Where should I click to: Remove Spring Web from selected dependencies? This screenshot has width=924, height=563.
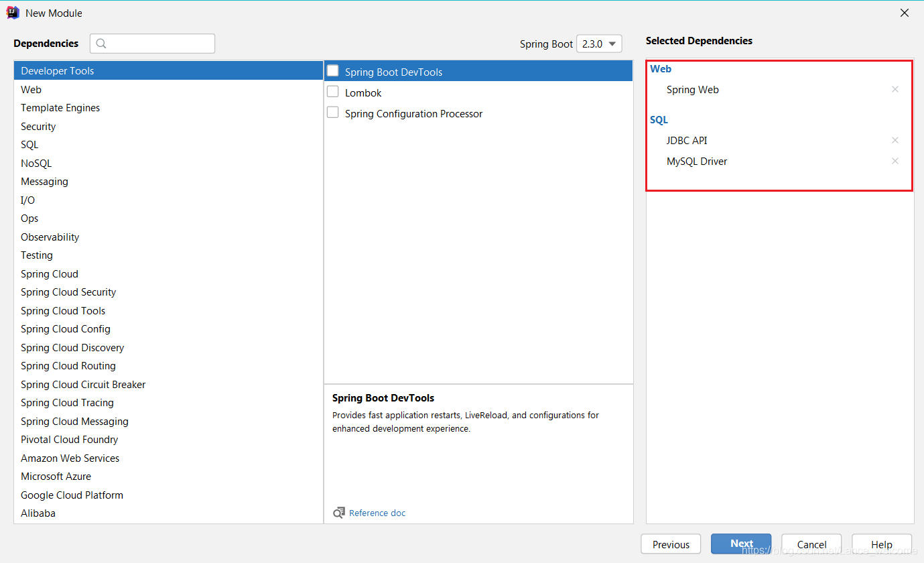(895, 89)
